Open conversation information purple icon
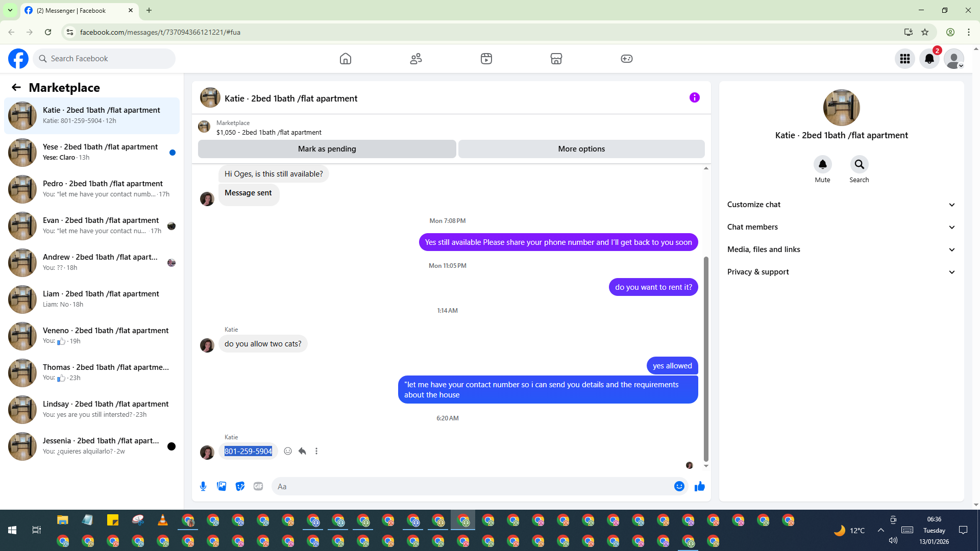 pos(694,97)
